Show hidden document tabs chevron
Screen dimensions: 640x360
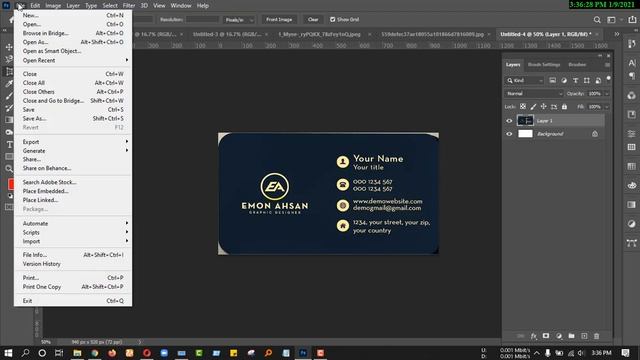pyautogui.click(x=617, y=34)
